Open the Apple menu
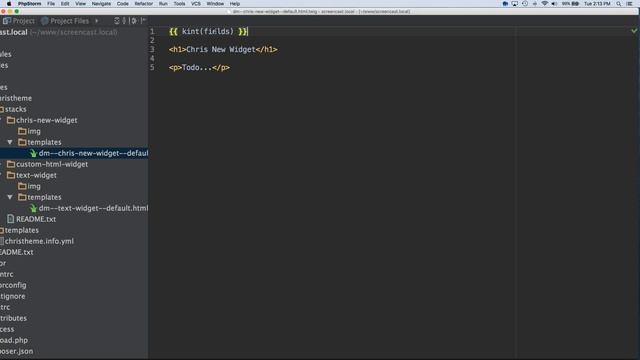The height and width of the screenshot is (360, 640). tap(9, 4)
